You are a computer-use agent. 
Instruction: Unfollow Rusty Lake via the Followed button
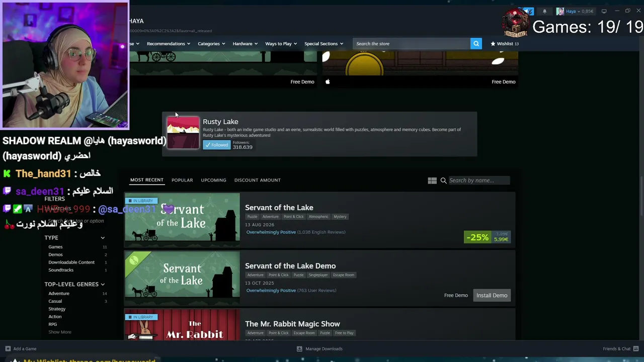tap(217, 145)
